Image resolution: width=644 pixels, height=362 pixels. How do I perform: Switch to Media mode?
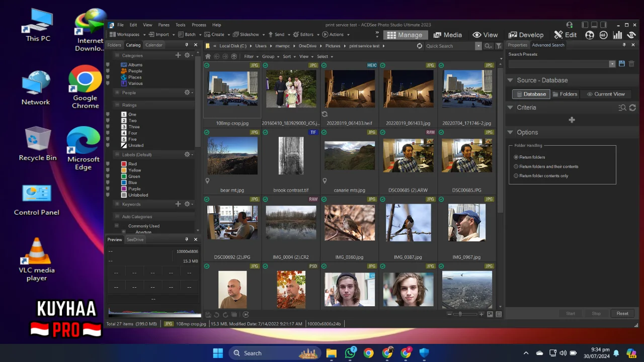coord(447,35)
